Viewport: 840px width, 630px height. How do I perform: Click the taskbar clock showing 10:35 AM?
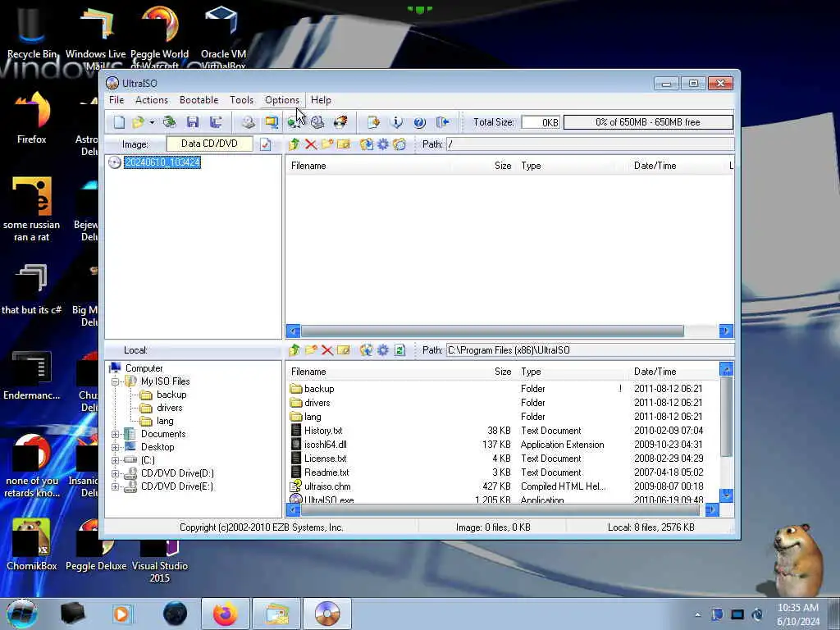pos(798,614)
